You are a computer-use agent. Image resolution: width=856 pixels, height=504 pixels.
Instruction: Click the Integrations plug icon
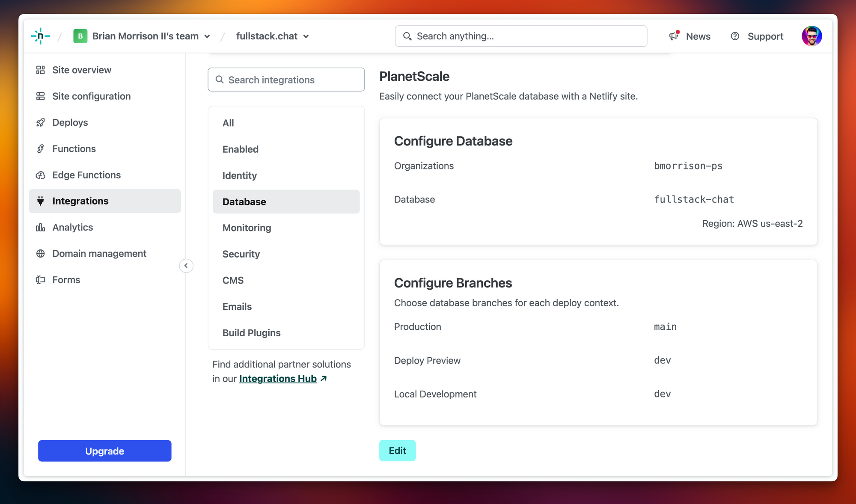click(41, 201)
